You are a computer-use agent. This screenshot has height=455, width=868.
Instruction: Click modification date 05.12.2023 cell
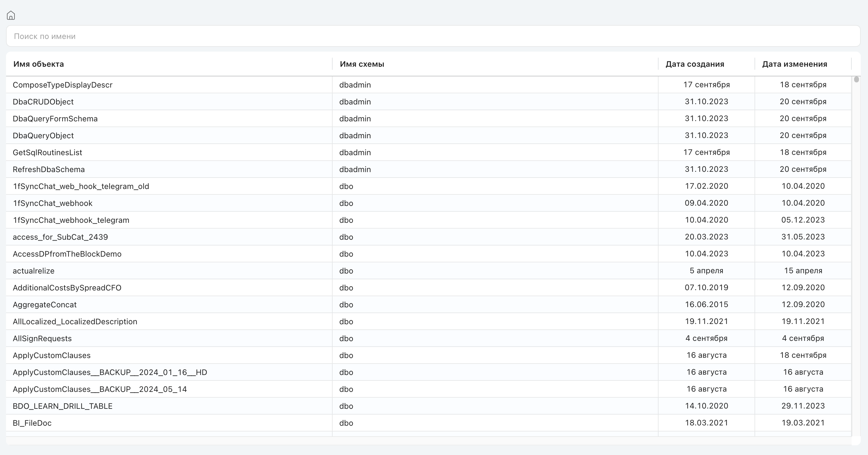click(803, 220)
